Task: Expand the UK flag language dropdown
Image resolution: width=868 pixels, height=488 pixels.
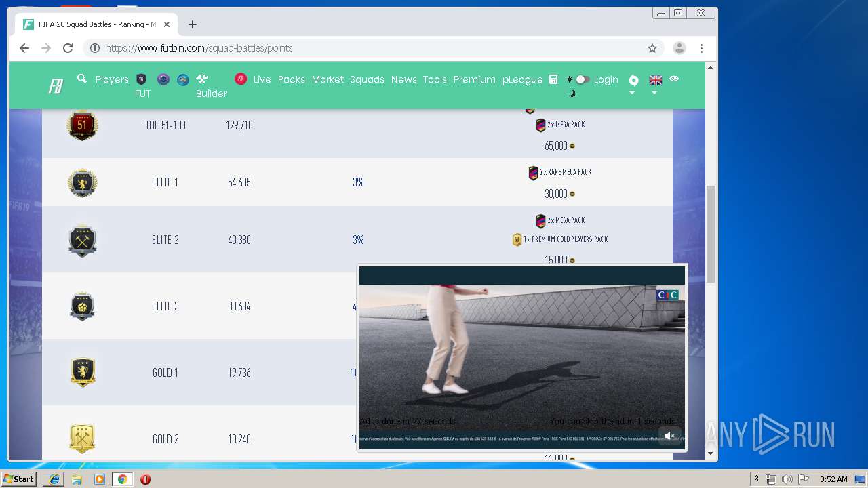Action: pos(655,85)
